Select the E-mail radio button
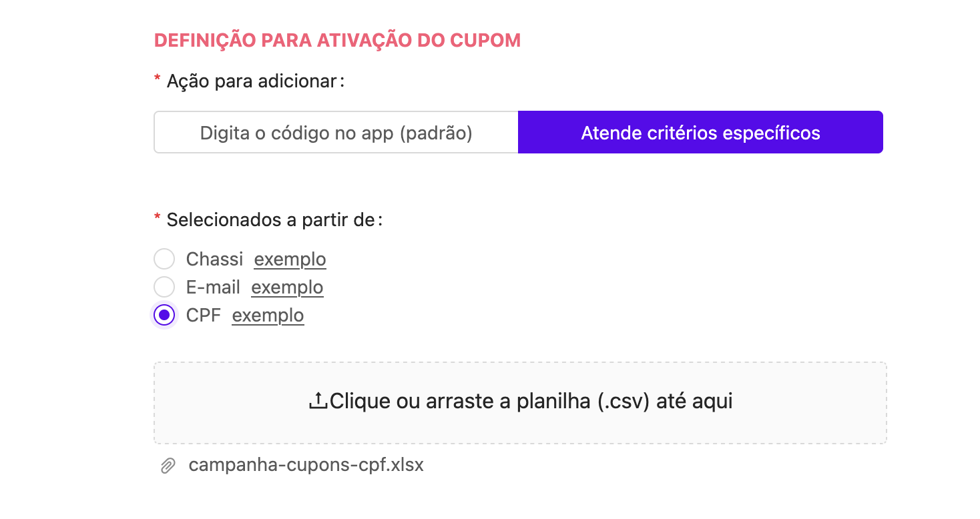The image size is (980, 519). (164, 287)
